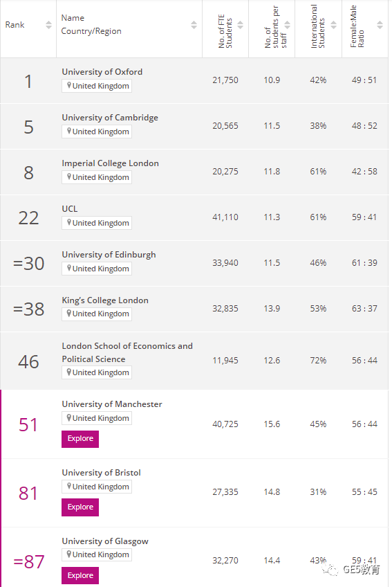Sort by Name Country/Region arrows
Screen dimensions: 392x587
(x=194, y=25)
